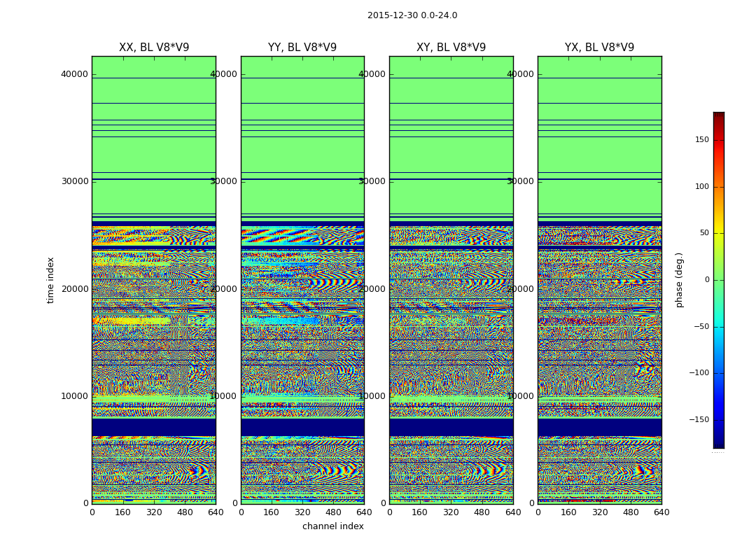Click the 20000 tick of the XX plot
This screenshot has height=560, width=735.
(75, 288)
